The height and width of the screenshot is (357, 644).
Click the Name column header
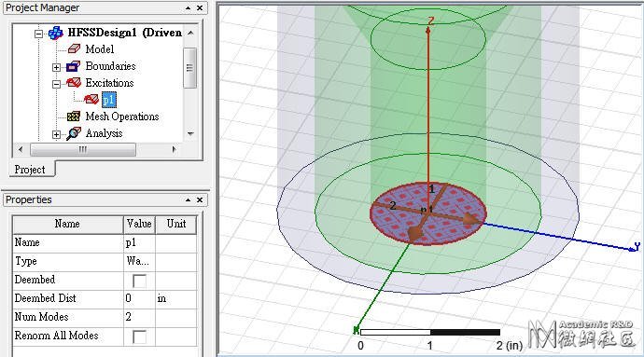pyautogui.click(x=68, y=224)
